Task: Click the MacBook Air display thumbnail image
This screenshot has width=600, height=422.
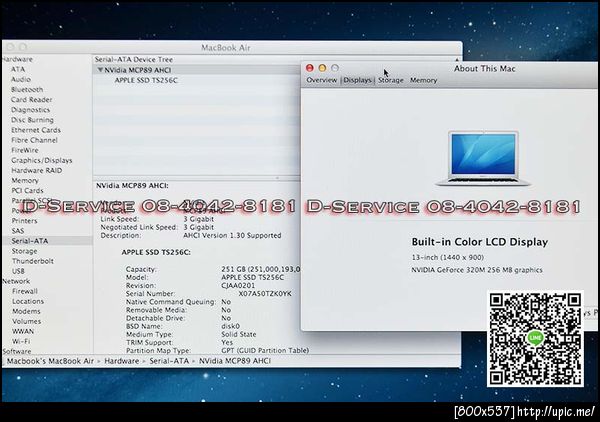Action: coord(483,158)
